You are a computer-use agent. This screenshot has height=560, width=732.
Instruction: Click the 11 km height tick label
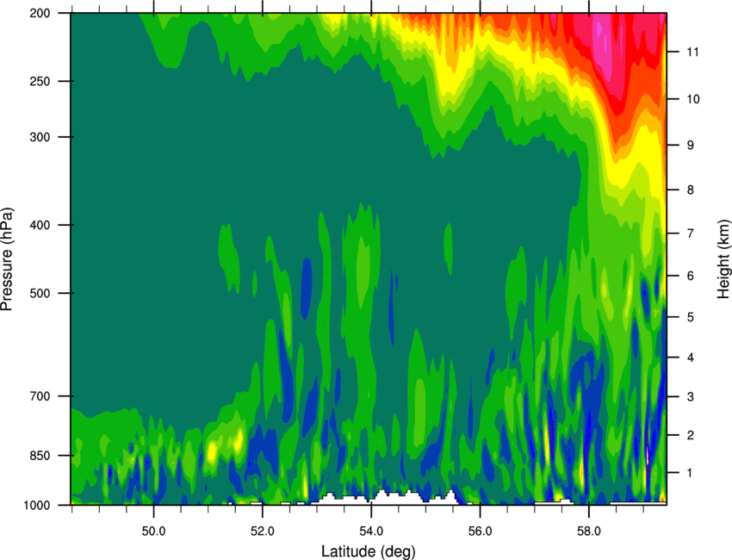tap(692, 52)
